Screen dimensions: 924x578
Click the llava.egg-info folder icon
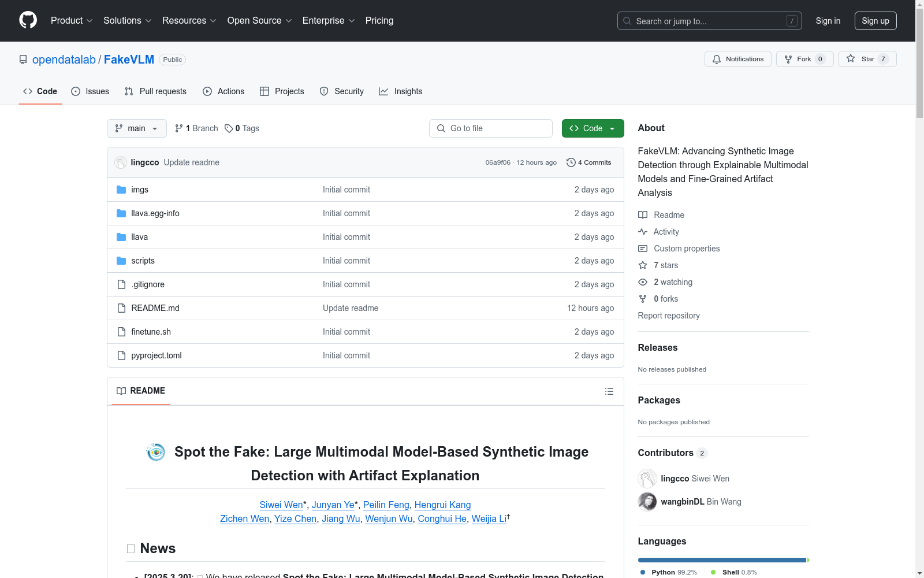coord(121,213)
